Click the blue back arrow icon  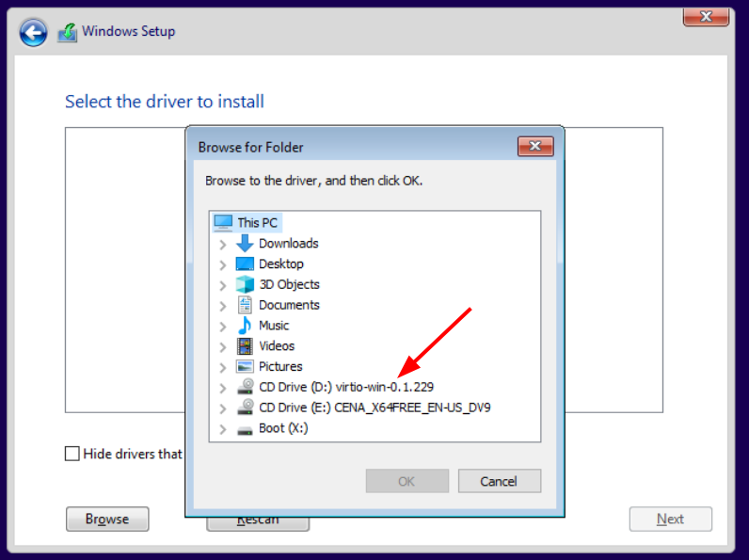coord(34,33)
